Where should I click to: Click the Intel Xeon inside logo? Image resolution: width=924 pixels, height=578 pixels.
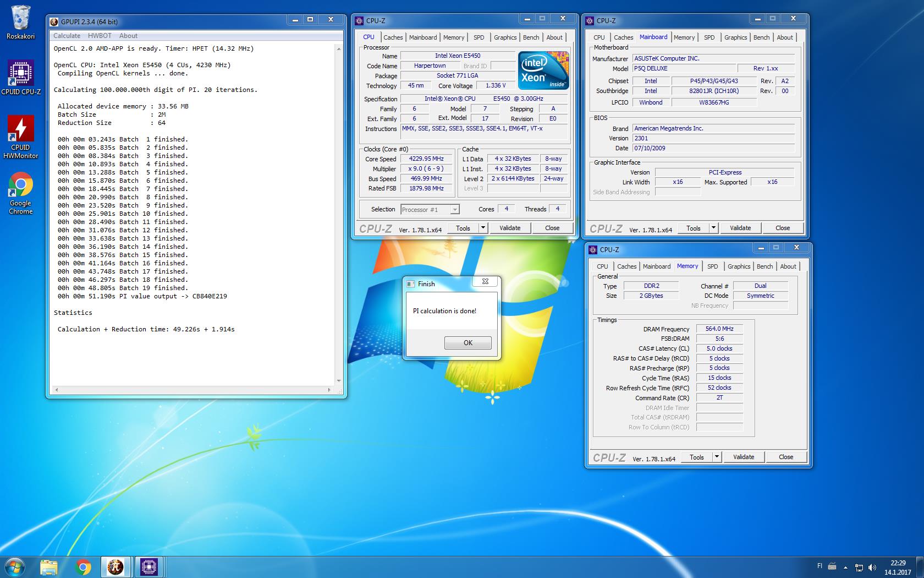543,70
